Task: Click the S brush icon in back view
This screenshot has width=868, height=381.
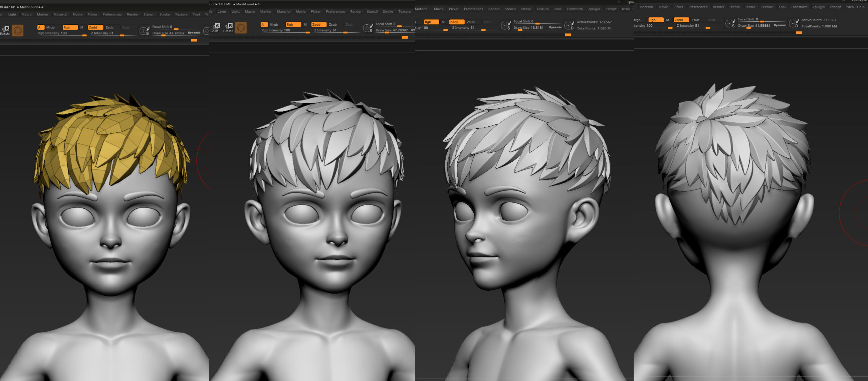Action: pyautogui.click(x=730, y=23)
